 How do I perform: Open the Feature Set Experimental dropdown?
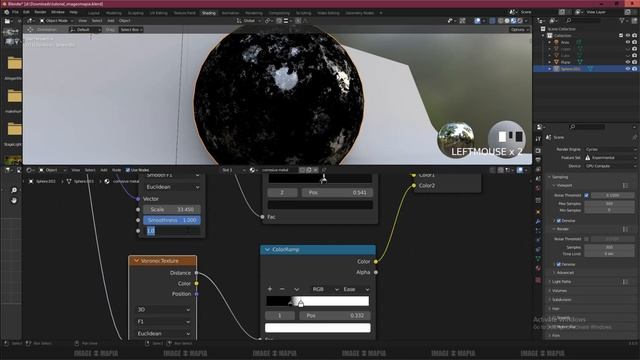click(610, 158)
